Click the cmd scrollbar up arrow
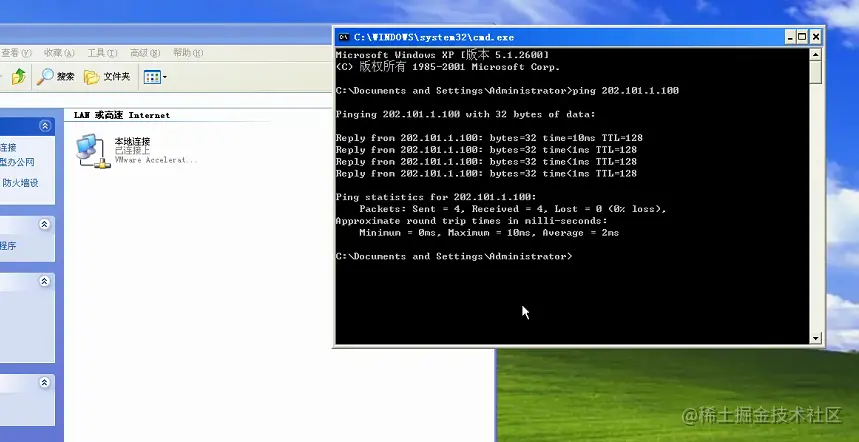Image resolution: width=859 pixels, height=442 pixels. tap(816, 54)
